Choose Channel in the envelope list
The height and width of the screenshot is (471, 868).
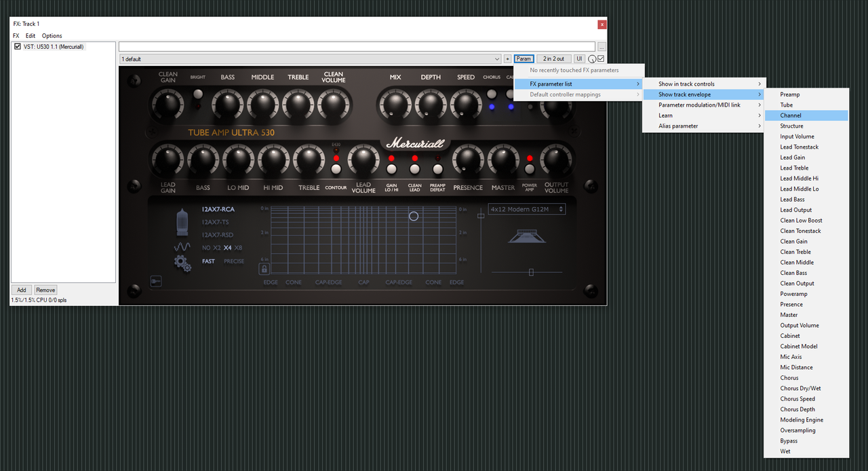point(806,115)
